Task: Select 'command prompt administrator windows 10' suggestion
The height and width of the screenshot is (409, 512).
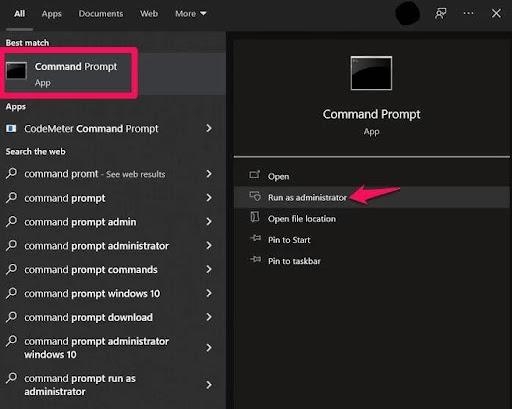Action: coord(113,348)
